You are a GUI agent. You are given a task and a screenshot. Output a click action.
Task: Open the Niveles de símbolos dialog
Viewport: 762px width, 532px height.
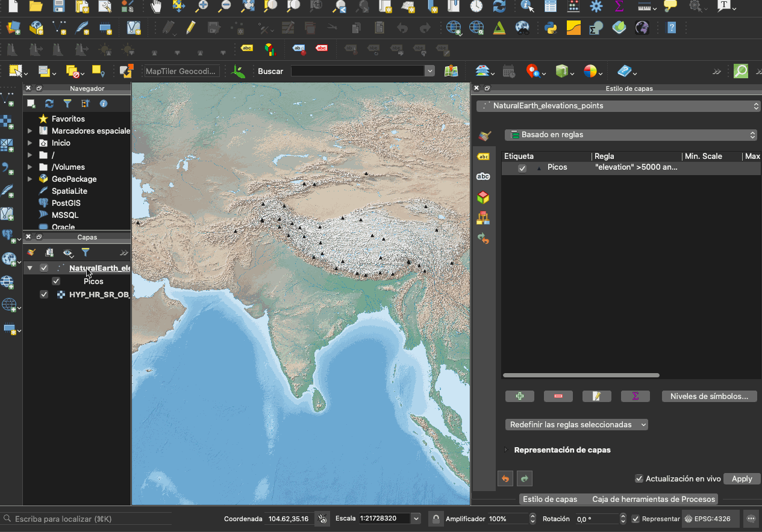point(709,396)
